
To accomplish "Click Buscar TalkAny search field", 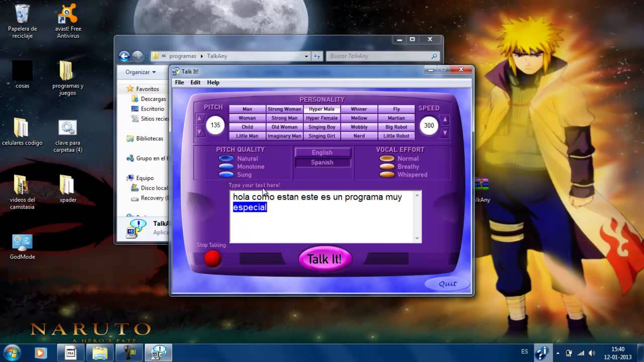I will 383,56.
